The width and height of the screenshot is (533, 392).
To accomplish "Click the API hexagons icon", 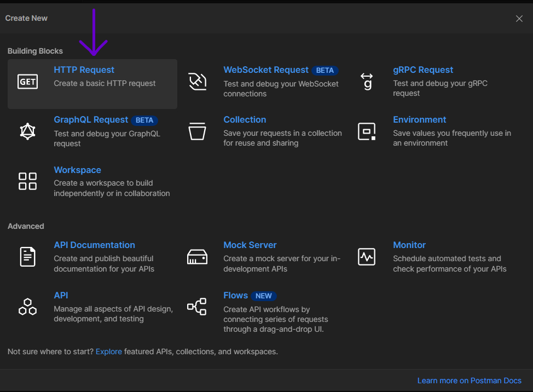I will 27,307.
